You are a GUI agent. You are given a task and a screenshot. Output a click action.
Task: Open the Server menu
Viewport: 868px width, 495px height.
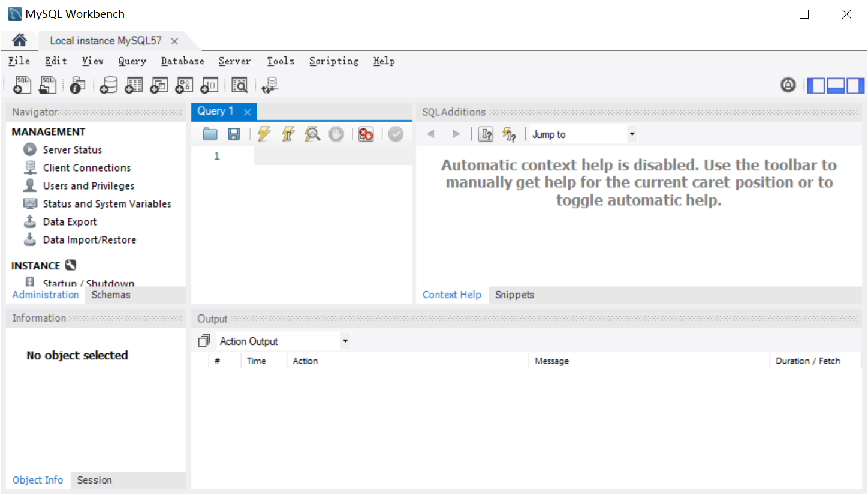point(234,61)
